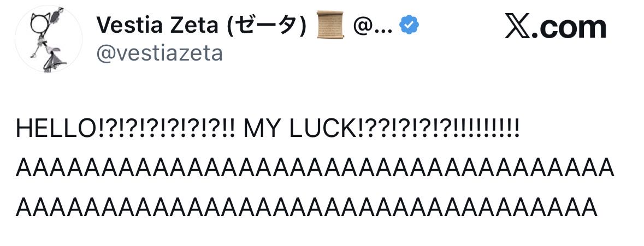Screen dimensions: 644x246
Task: Click the blue verified checkmark badge
Action: pyautogui.click(x=409, y=25)
